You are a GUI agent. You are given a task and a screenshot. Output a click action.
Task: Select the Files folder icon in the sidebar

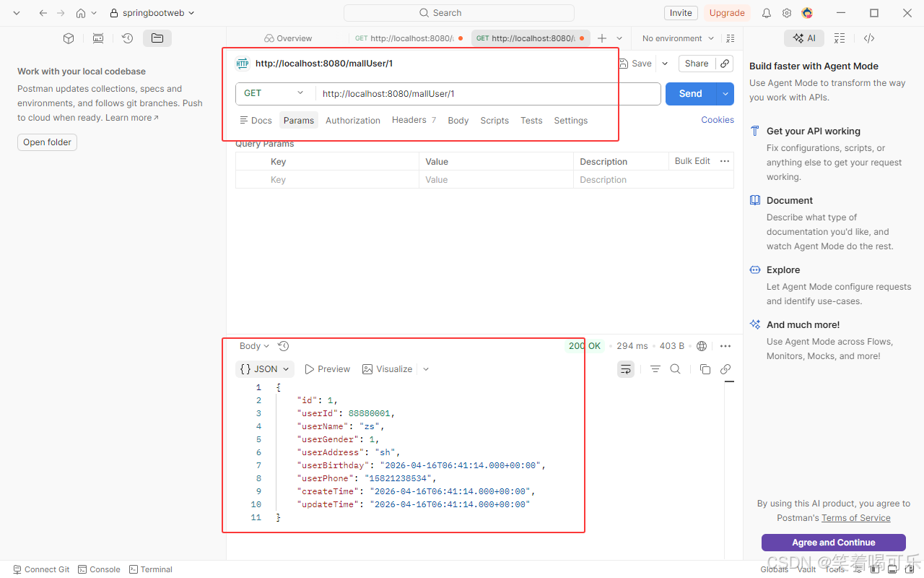tap(157, 38)
